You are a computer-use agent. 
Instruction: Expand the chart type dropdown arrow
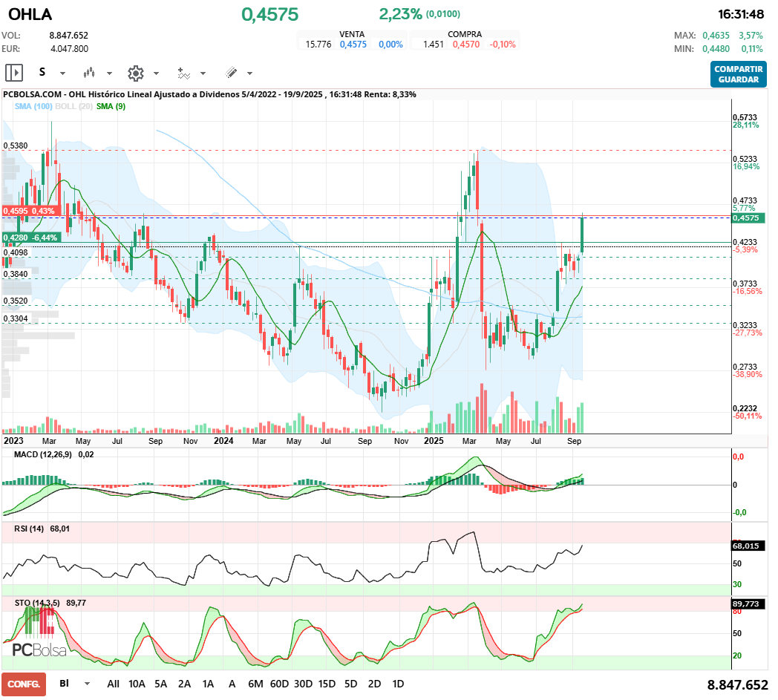pos(109,73)
